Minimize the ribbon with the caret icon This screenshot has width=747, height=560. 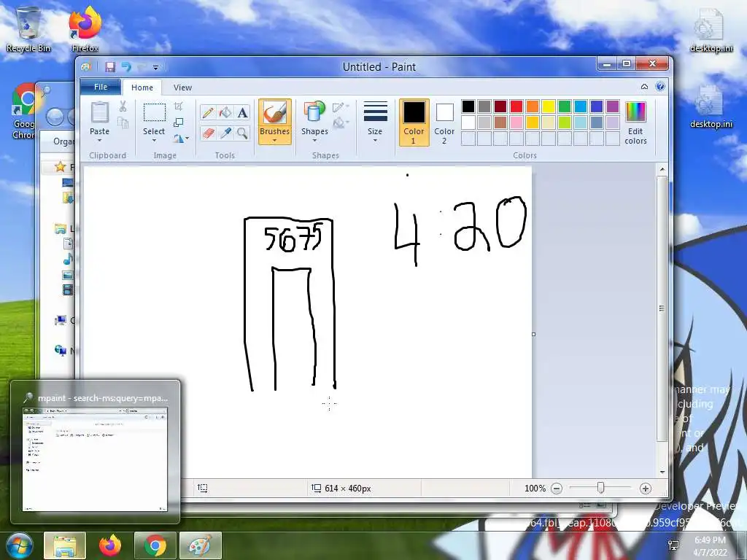[644, 87]
